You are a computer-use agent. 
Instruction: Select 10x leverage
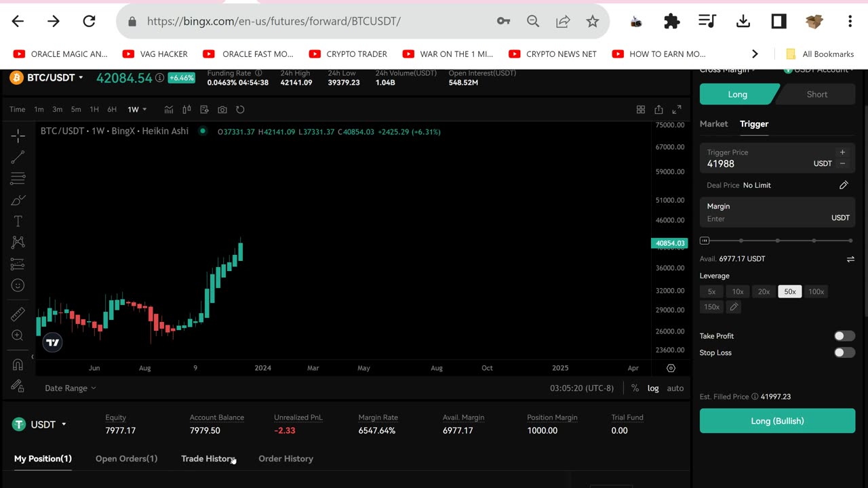[x=738, y=291]
